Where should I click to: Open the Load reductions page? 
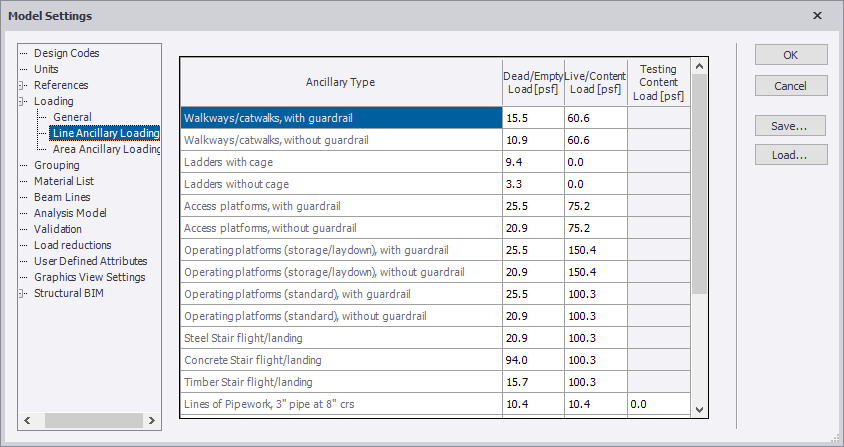point(72,245)
